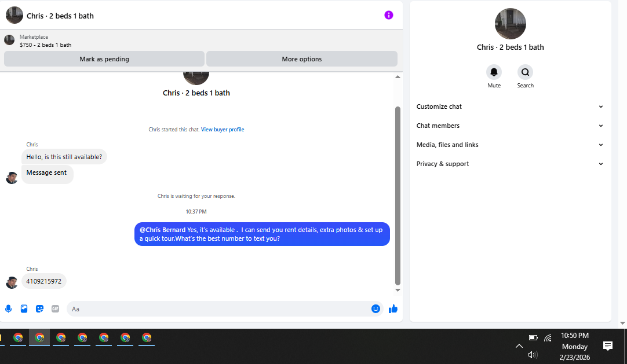Screen dimensions: 627x364
Task: Open the Windows notification center icon
Action: pyautogui.click(x=608, y=346)
